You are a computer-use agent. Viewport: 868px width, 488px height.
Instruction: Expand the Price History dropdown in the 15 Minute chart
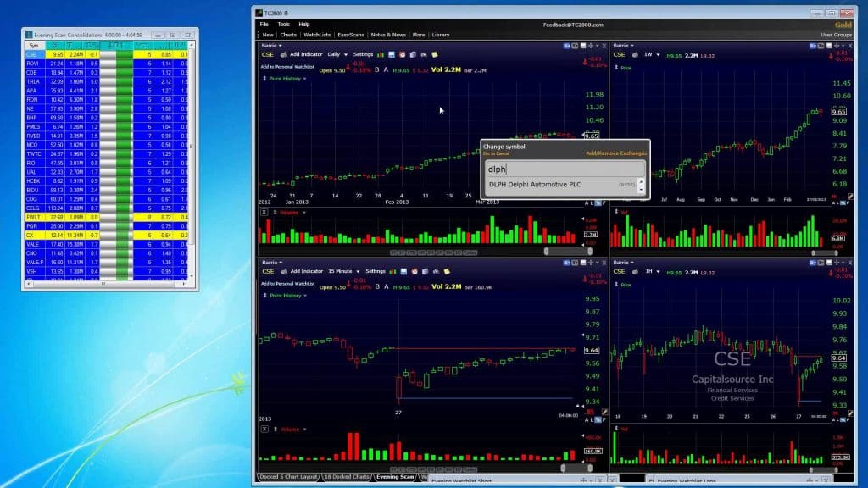[x=288, y=296]
